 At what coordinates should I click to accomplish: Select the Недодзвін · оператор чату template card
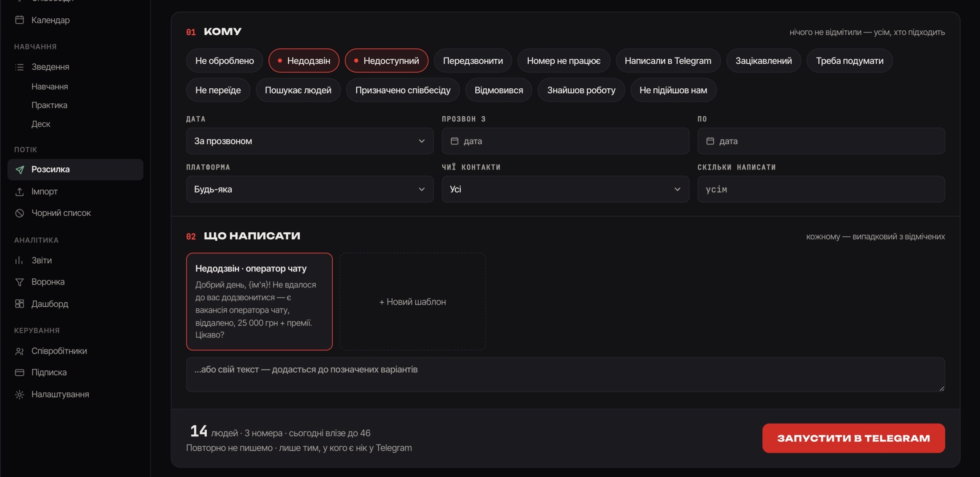pyautogui.click(x=259, y=302)
